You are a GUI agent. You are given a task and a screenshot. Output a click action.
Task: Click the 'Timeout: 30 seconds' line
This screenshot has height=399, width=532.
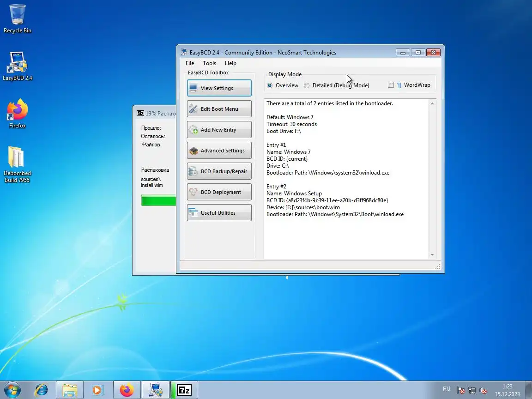point(291,124)
